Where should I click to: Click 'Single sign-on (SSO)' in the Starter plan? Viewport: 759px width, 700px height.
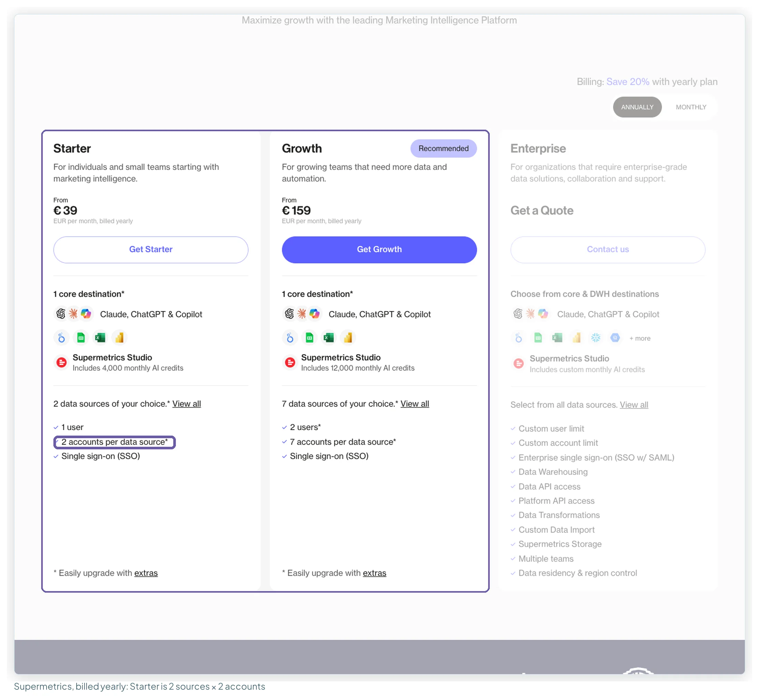point(101,456)
